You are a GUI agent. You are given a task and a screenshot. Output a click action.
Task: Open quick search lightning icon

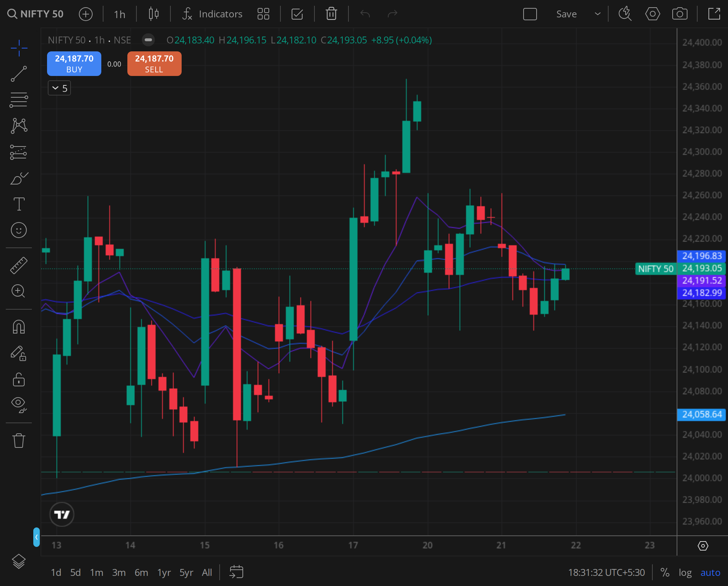(625, 14)
